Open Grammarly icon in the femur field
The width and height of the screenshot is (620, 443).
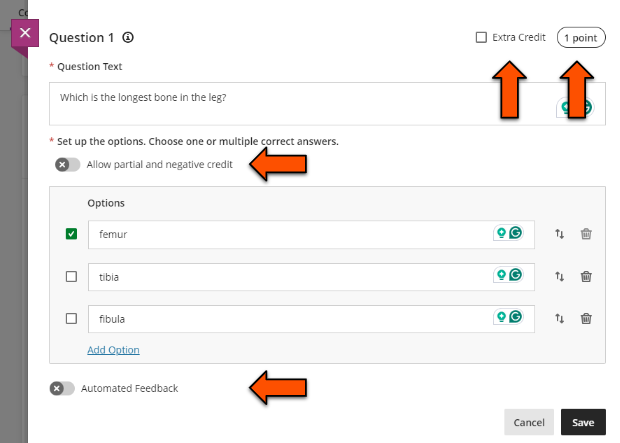coord(516,233)
